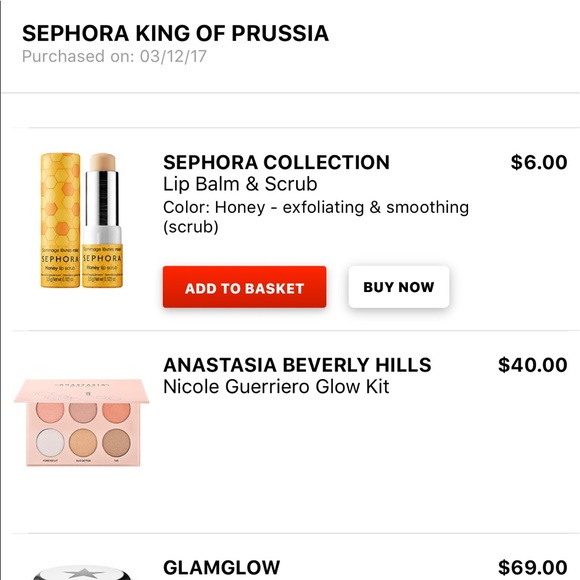Open the Nicole Guerriero Glow Kit title
The width and height of the screenshot is (580, 580).
(x=276, y=387)
